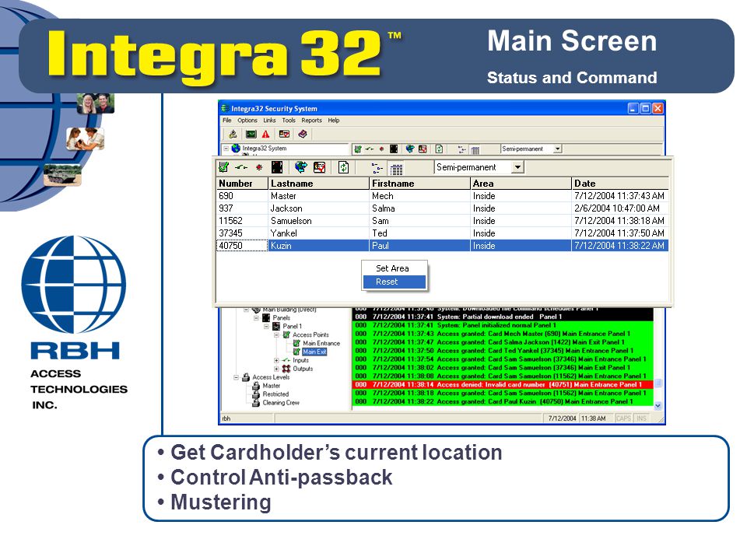This screenshot has height=560, width=747.
Task: Sort by the Date column header
Action: coord(620,184)
